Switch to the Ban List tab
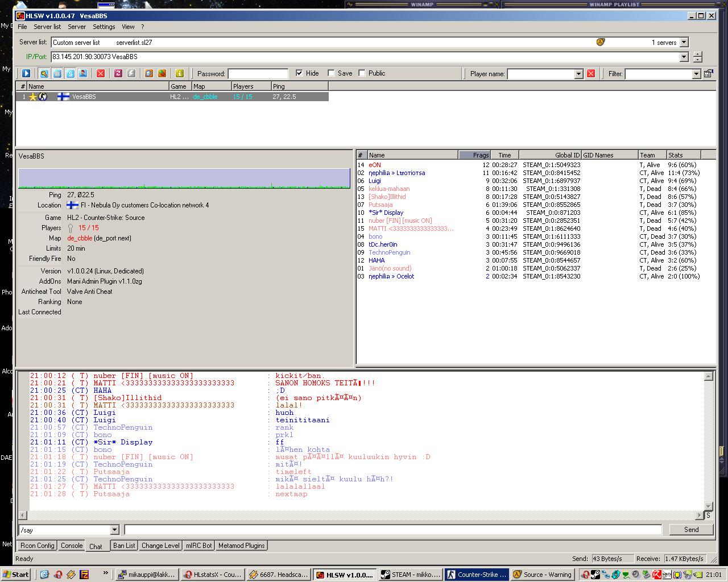The image size is (728, 582). [124, 546]
